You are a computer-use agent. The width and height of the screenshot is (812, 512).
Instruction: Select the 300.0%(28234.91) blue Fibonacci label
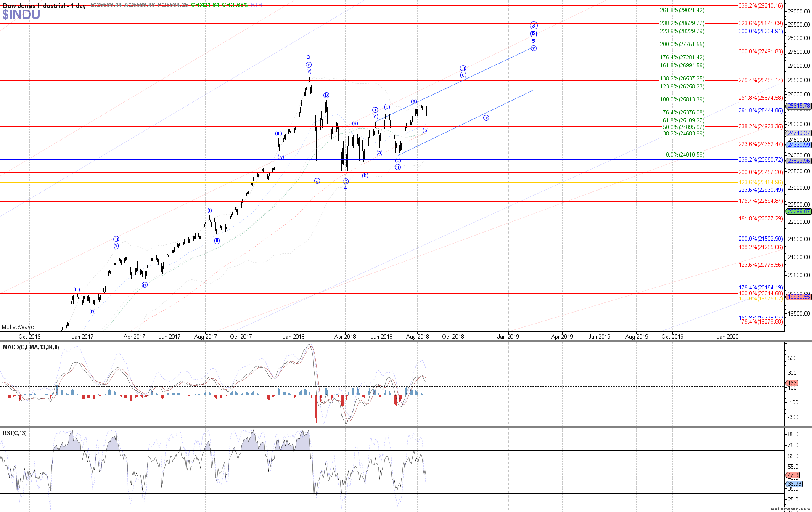pyautogui.click(x=761, y=31)
